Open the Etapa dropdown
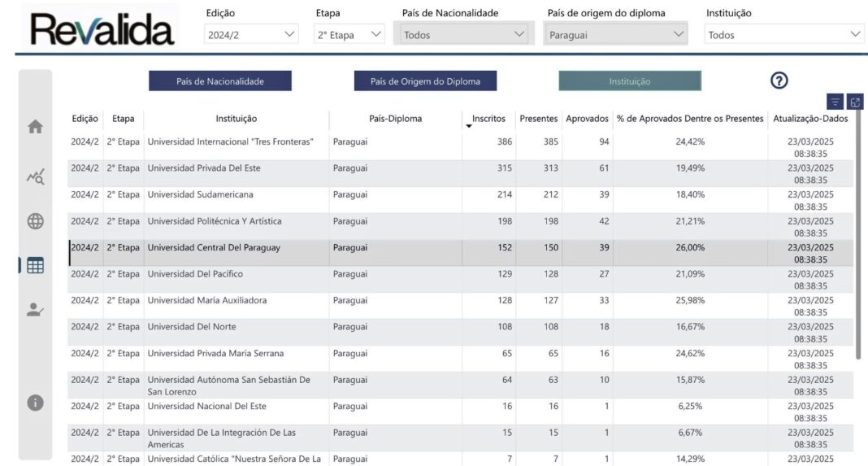868x466 pixels. (349, 34)
